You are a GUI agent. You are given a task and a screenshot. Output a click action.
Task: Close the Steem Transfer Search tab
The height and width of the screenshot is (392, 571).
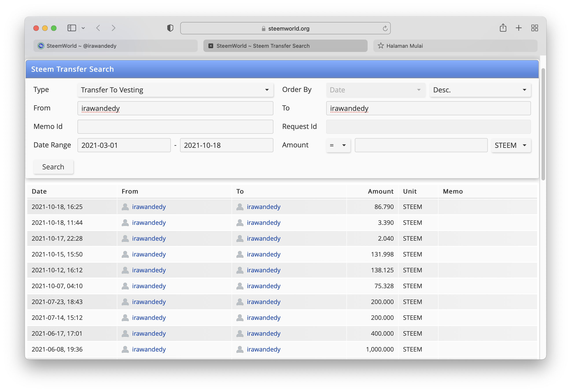[x=211, y=46]
